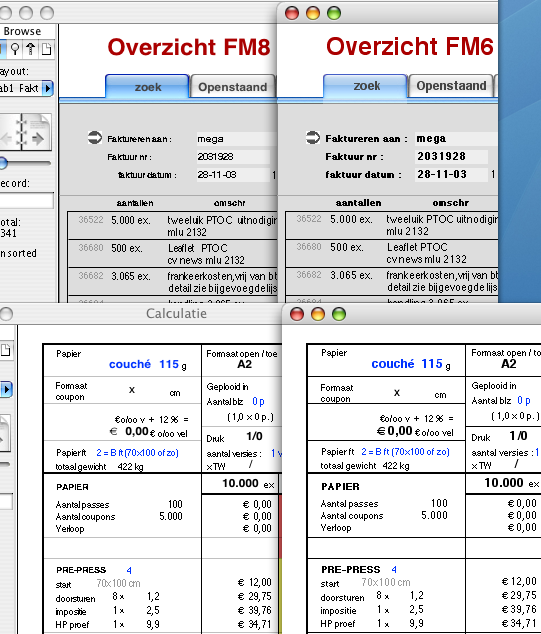Screen dimensions: 541x634
Task: Select 'zoek' tab in Overzicht FM8
Action: [x=148, y=86]
